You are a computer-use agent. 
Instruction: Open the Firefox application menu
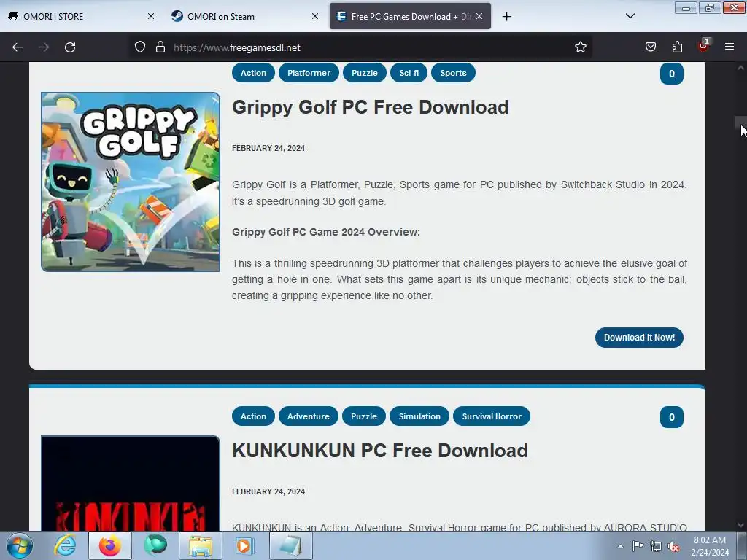coord(729,47)
